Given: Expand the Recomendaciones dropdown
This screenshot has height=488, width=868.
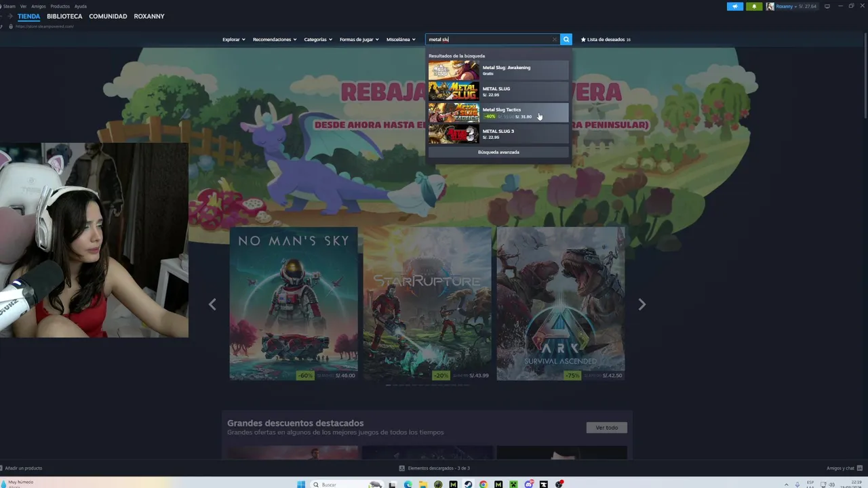Looking at the screenshot, I should [275, 39].
